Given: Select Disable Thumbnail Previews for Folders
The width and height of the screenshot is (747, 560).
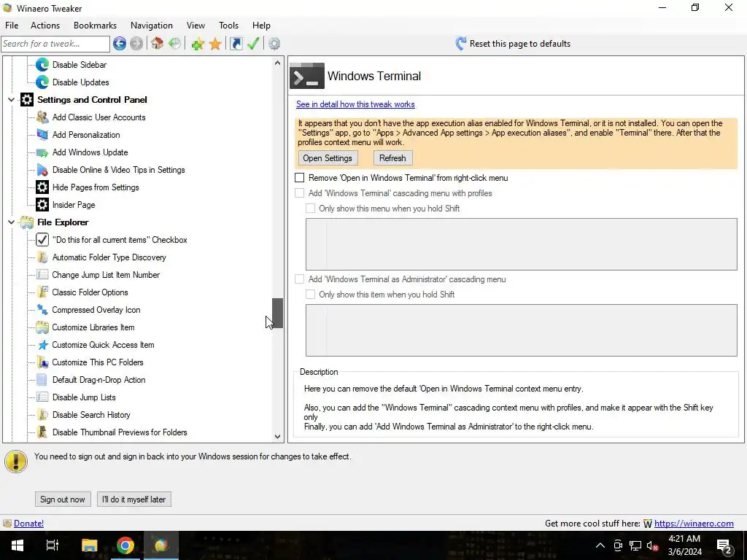Looking at the screenshot, I should pos(120,432).
